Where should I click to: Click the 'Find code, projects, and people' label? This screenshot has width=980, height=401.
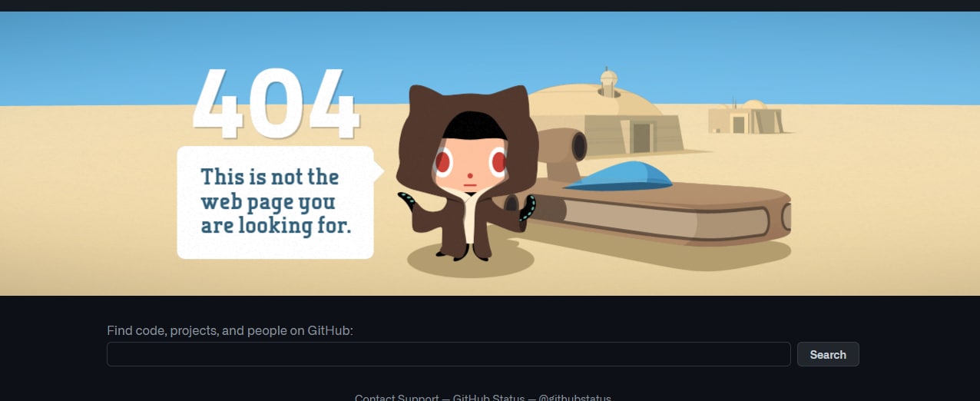pyautogui.click(x=230, y=330)
